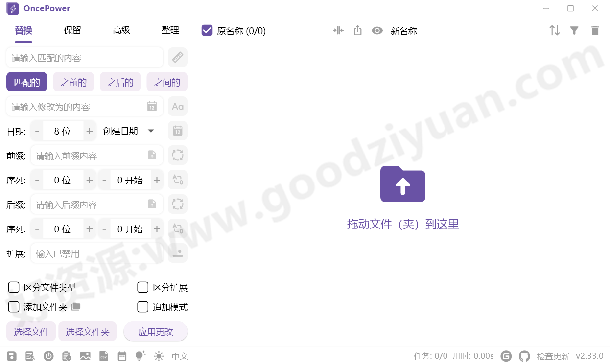Click the save floppy disk icon
Screen dimensions: 610x364
[11, 356]
